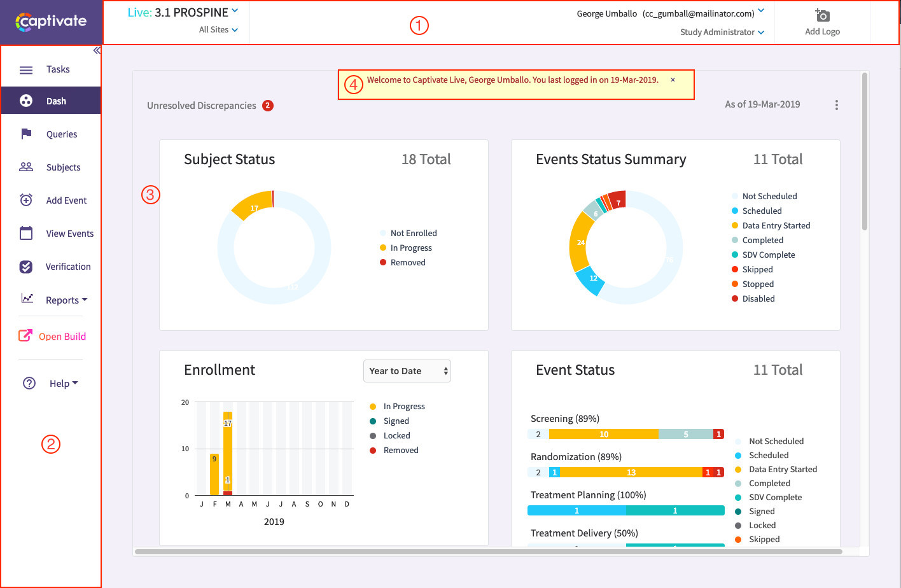The image size is (901, 588).
Task: Open the dashboard three-dot options menu
Action: 836,105
